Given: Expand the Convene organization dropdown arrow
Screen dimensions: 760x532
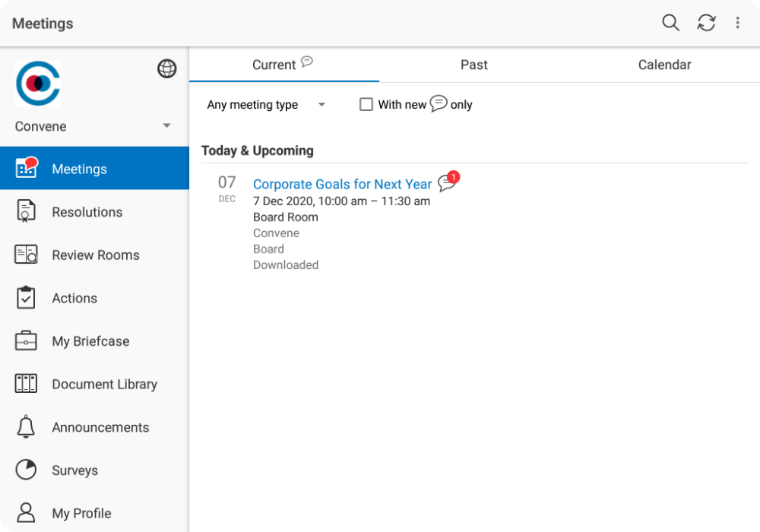Looking at the screenshot, I should pyautogui.click(x=166, y=126).
